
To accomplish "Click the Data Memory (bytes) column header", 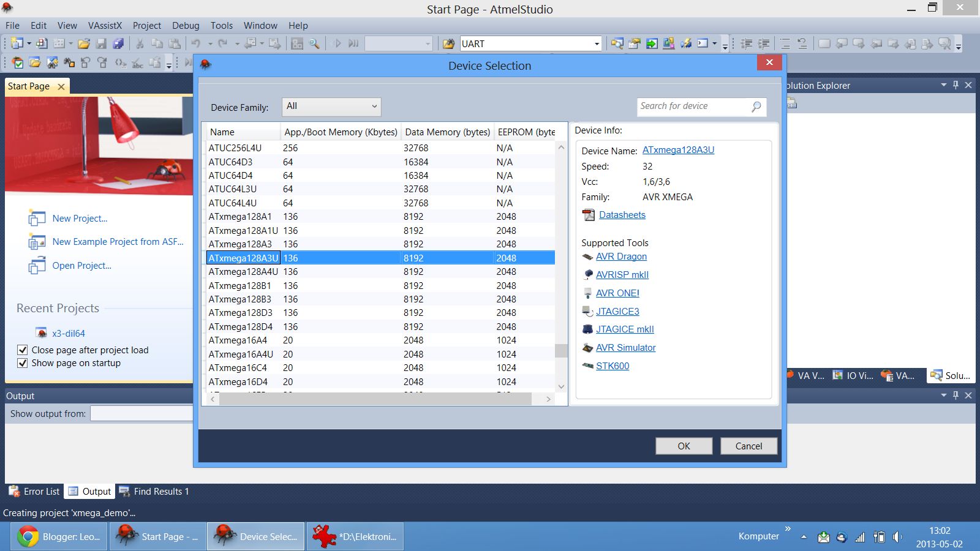I will click(x=448, y=132).
